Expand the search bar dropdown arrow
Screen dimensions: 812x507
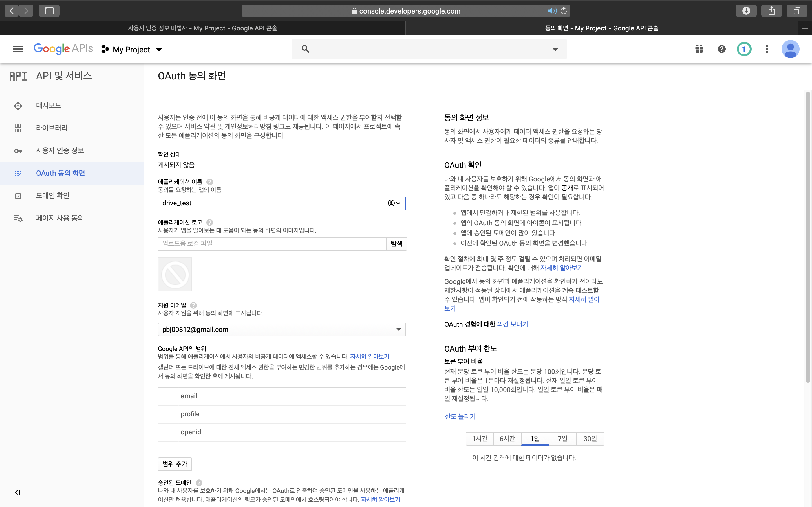coord(555,49)
